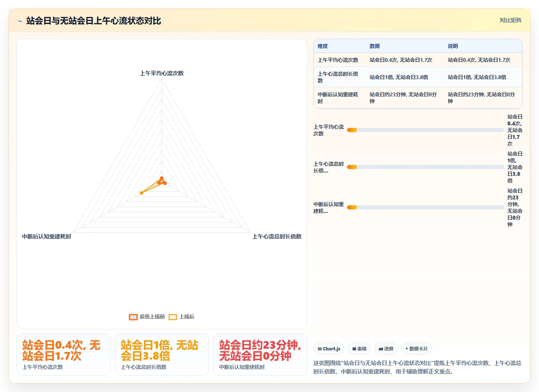Click the yellow 上线后 legend swatch
Image resolution: width=539 pixels, height=392 pixels.
(173, 317)
